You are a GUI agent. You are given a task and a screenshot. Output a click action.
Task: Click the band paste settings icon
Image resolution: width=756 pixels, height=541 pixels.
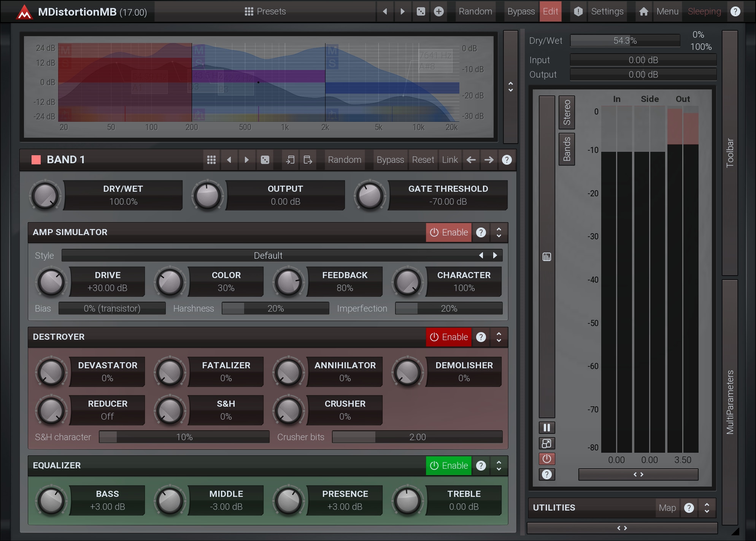(x=308, y=160)
